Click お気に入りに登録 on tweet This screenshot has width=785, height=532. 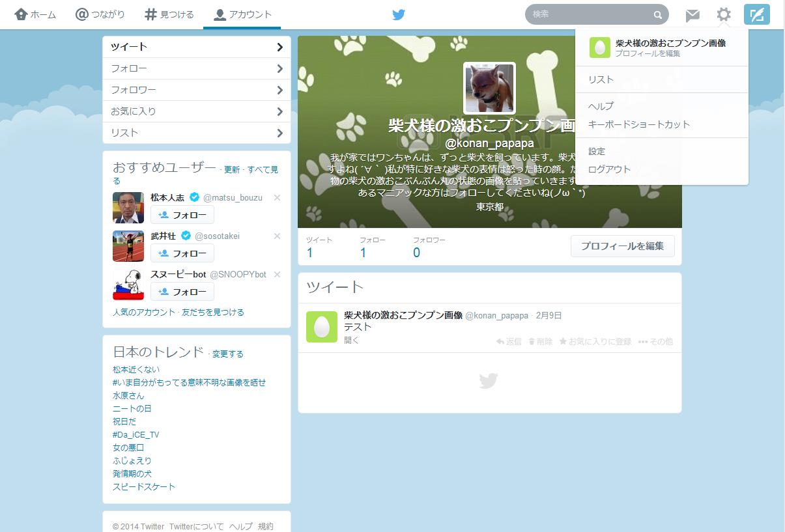click(x=595, y=341)
